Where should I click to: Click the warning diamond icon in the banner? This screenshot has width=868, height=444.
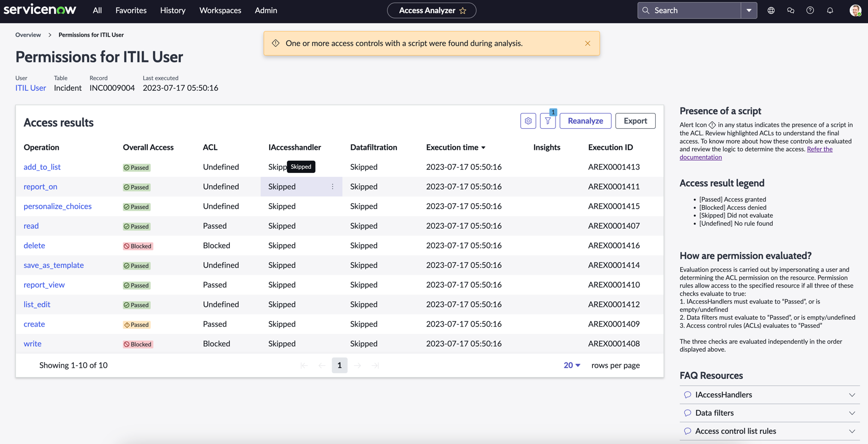pyautogui.click(x=276, y=43)
